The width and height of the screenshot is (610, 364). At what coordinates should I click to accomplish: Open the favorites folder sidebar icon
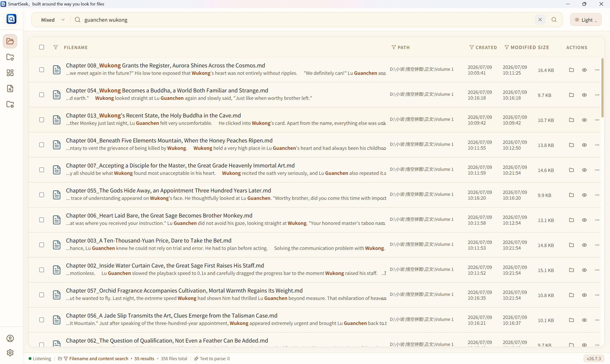[x=10, y=57]
